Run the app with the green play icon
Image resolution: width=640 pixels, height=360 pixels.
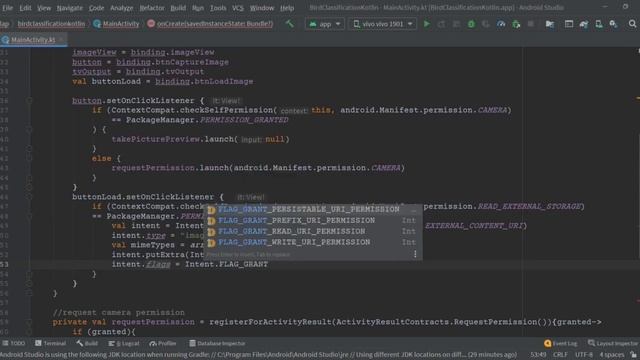coord(427,24)
